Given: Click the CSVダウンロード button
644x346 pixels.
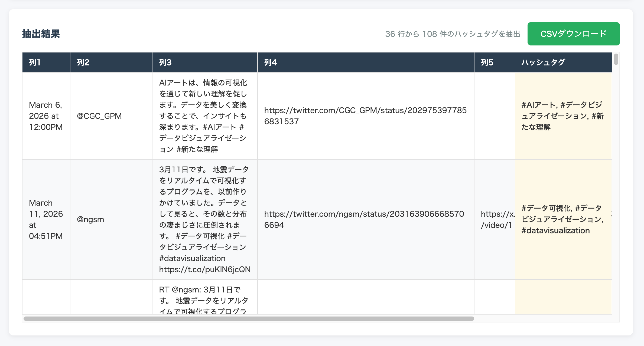Looking at the screenshot, I should (x=573, y=34).
